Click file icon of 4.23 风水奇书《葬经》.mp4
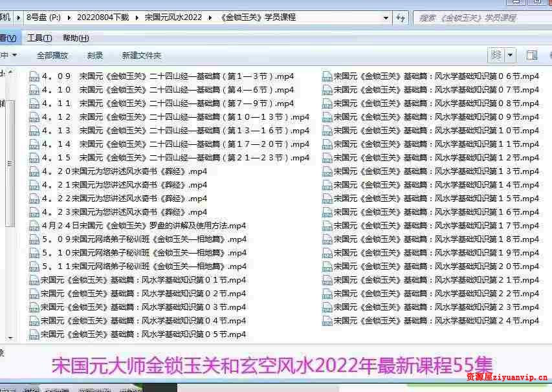Image resolution: width=552 pixels, height=392 pixels. click(x=34, y=213)
